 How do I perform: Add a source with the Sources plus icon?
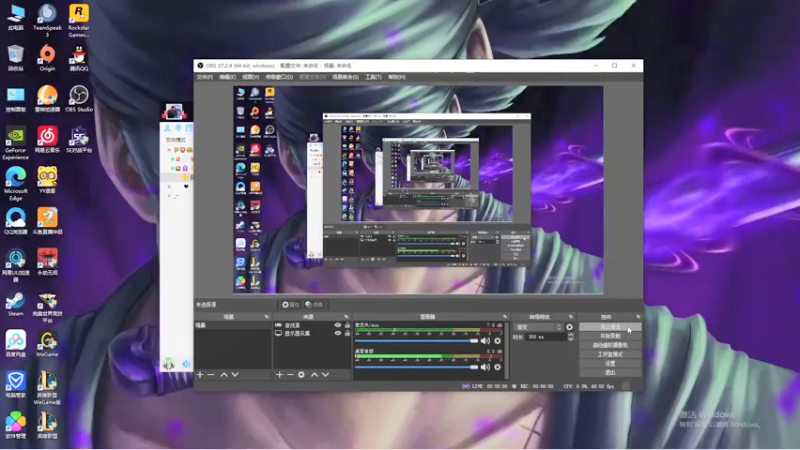click(279, 374)
